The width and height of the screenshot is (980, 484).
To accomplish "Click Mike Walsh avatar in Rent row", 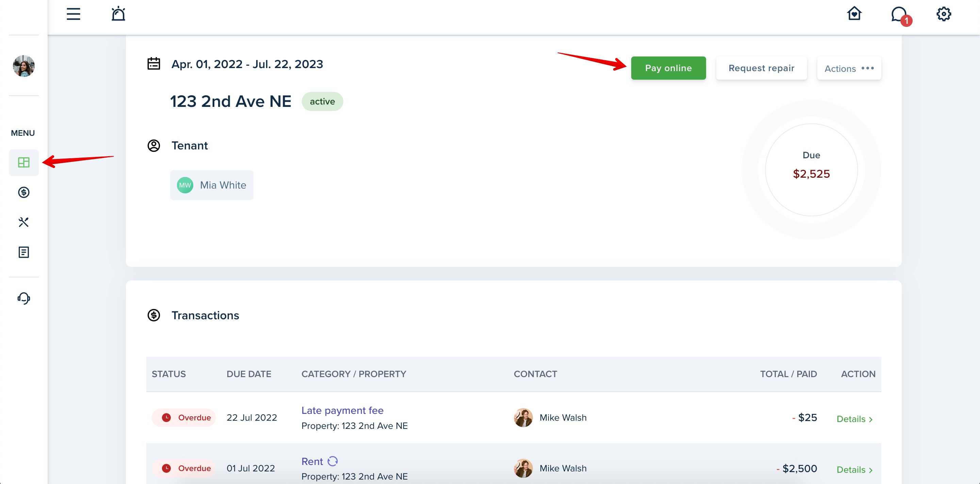I will 523,468.
